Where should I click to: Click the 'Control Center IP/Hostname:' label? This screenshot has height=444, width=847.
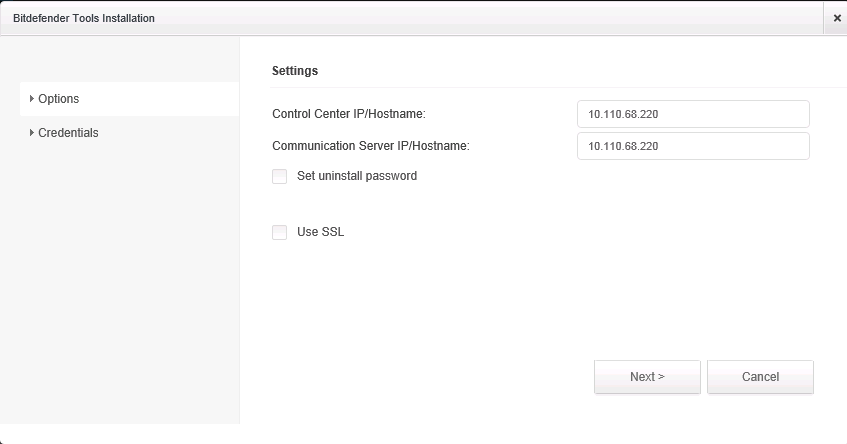[x=349, y=114]
